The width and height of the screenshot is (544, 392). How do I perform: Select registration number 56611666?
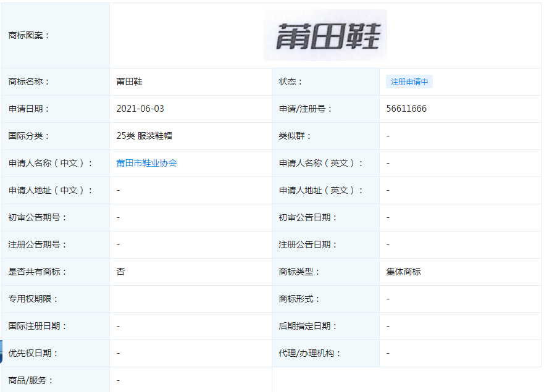pyautogui.click(x=406, y=109)
